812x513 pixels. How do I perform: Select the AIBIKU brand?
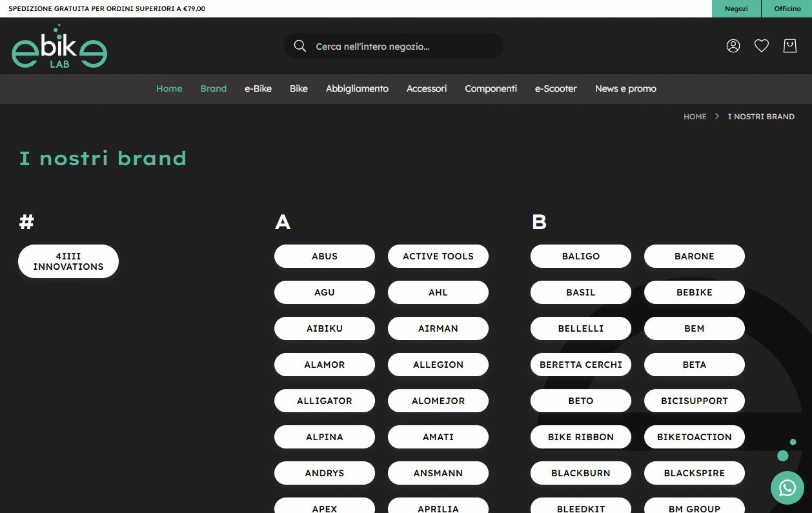tap(325, 328)
